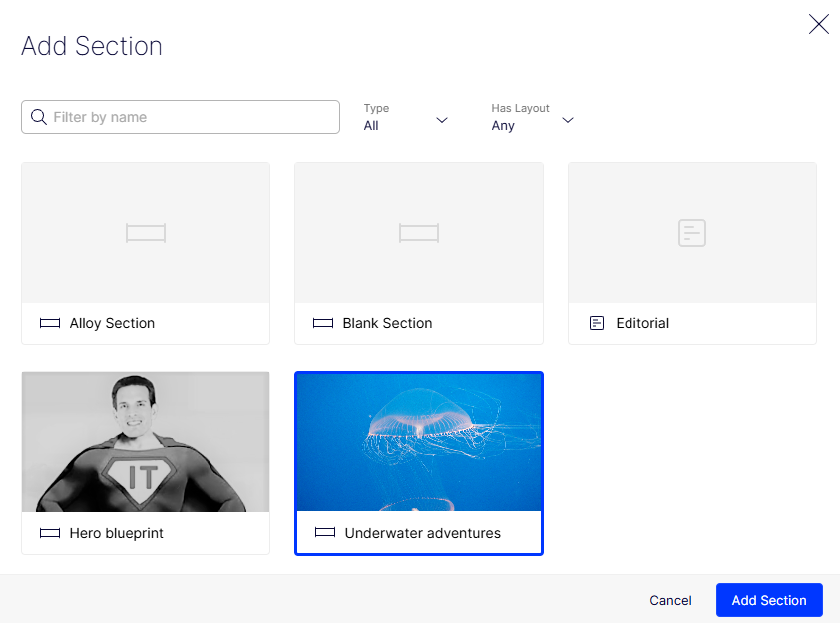
Task: Select the Blank Section thumbnail placeholder
Action: pos(419,233)
